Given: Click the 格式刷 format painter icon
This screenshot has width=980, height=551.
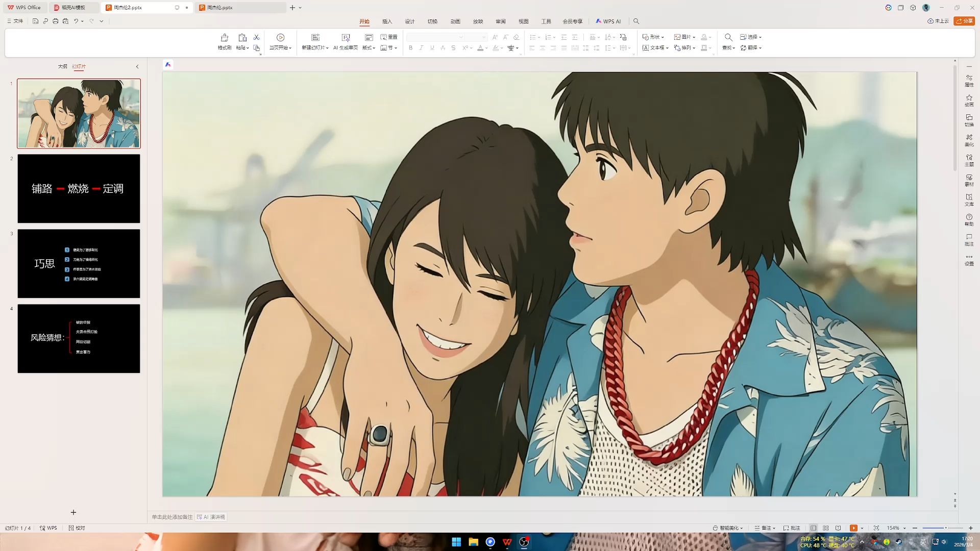Looking at the screenshot, I should click(x=224, y=38).
